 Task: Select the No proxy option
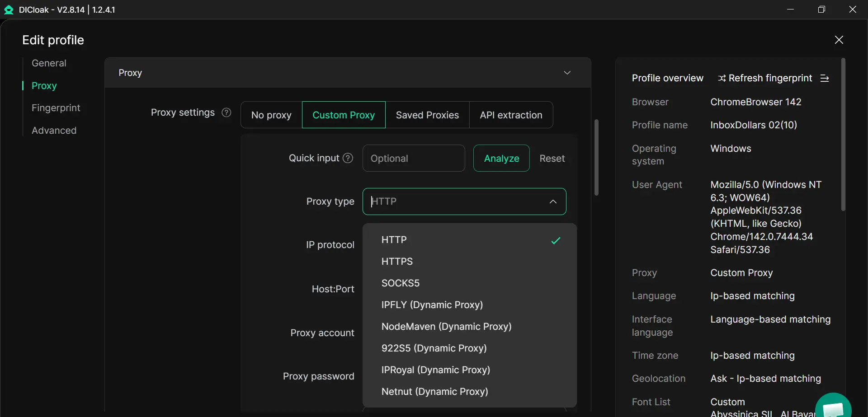[x=271, y=115]
